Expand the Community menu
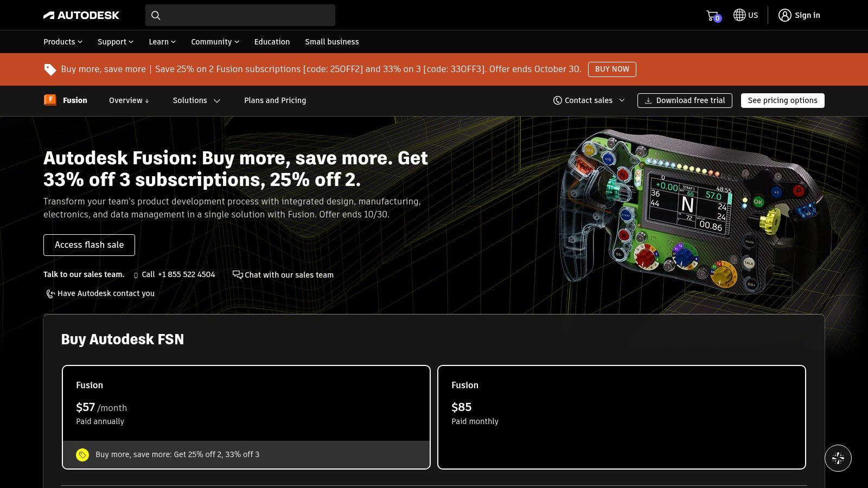The width and height of the screenshot is (868, 488). pos(215,42)
